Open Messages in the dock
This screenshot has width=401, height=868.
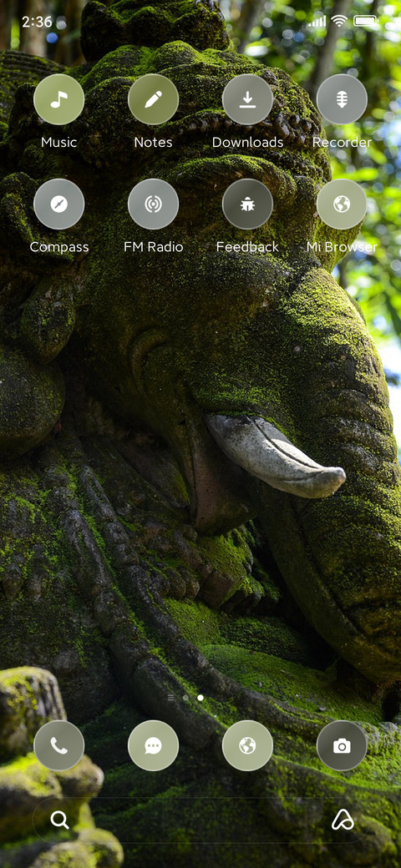pos(154,745)
